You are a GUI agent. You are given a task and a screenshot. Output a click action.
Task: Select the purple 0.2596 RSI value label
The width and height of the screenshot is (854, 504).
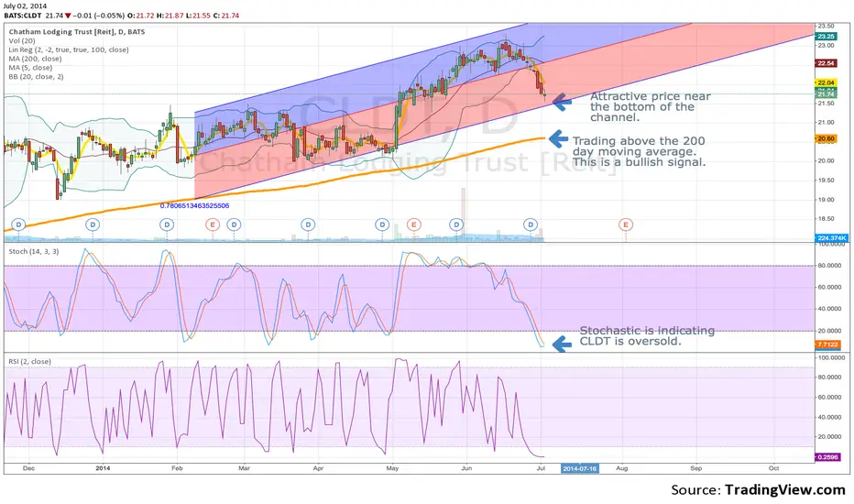[x=827, y=457]
